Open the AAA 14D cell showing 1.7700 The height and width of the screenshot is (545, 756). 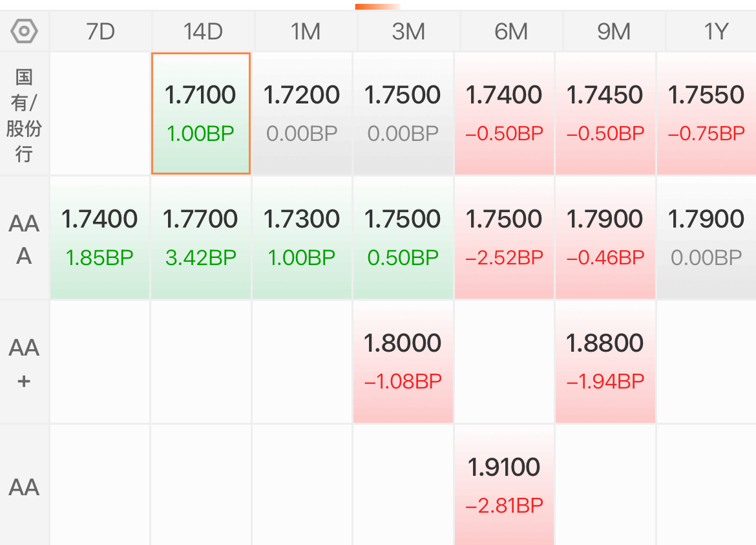coord(201,238)
